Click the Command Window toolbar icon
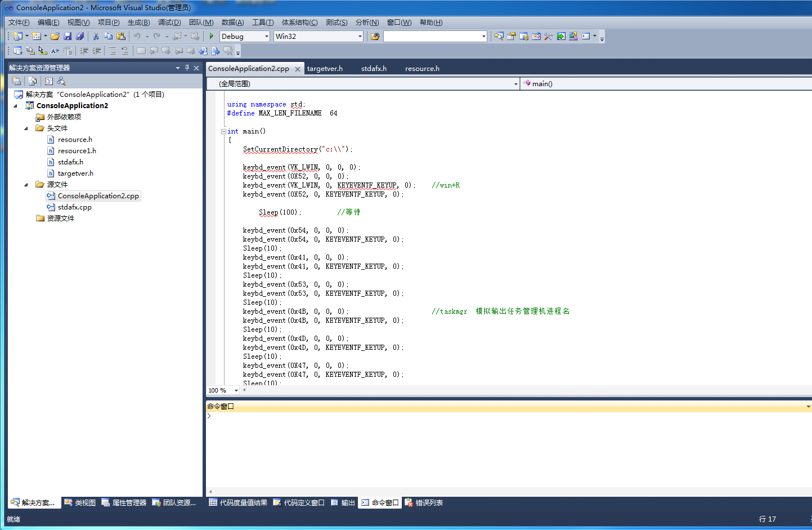 [x=586, y=36]
